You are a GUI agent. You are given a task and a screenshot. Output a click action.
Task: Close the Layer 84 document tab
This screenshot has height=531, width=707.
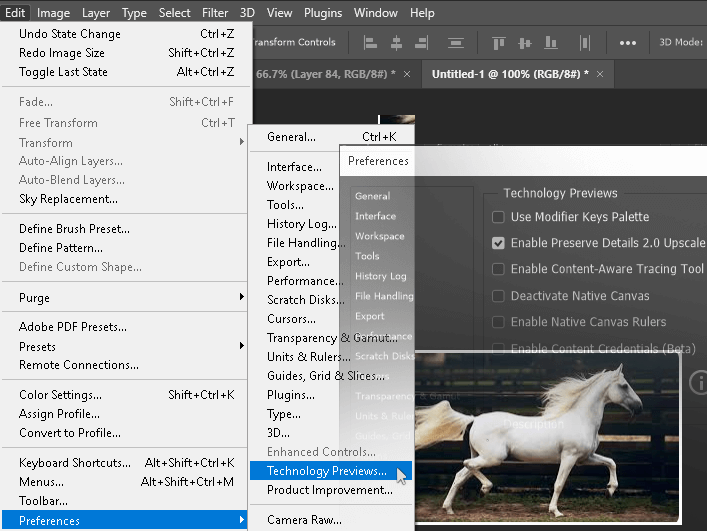click(x=407, y=74)
